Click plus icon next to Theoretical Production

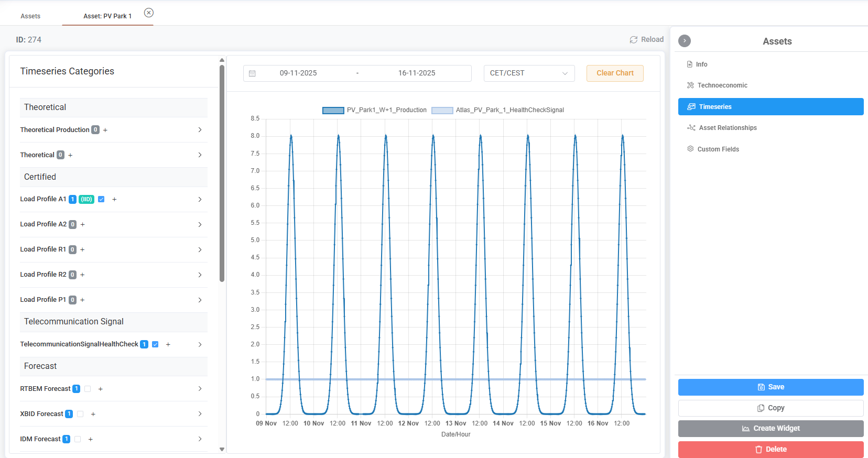point(105,130)
